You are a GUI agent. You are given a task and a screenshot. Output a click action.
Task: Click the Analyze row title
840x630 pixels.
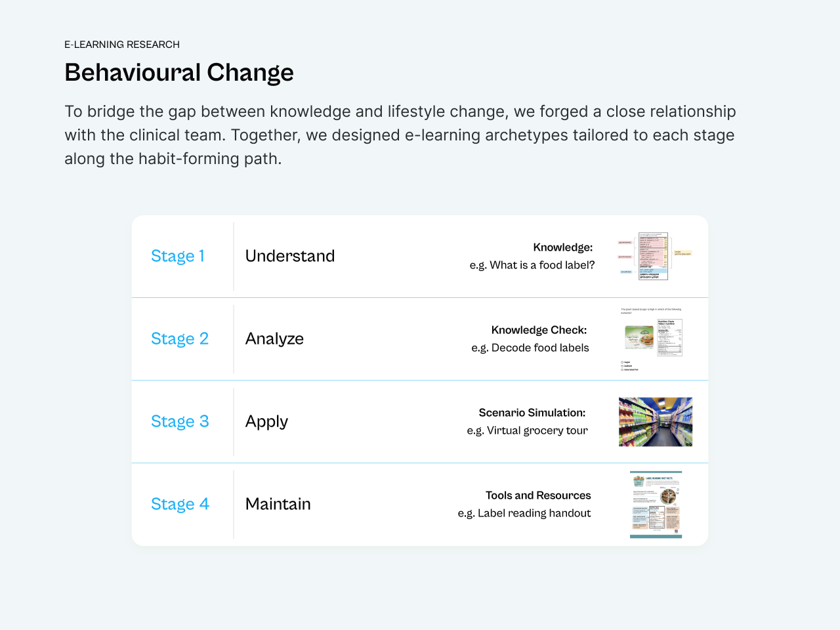click(274, 339)
